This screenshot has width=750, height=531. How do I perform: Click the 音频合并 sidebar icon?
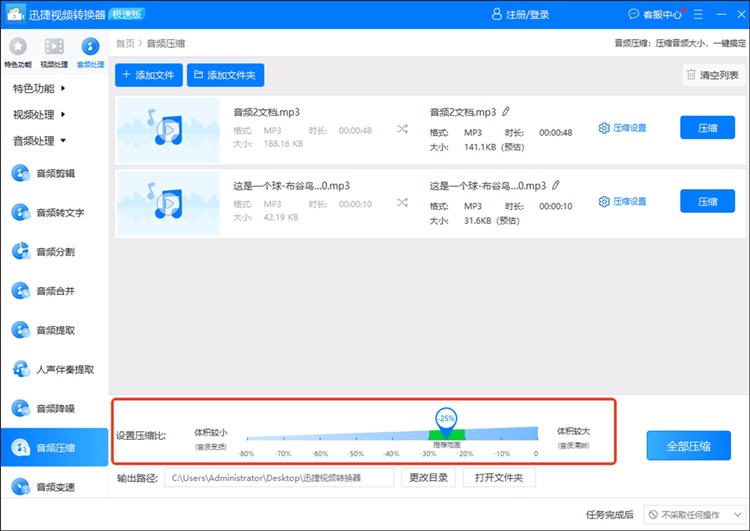(21, 291)
